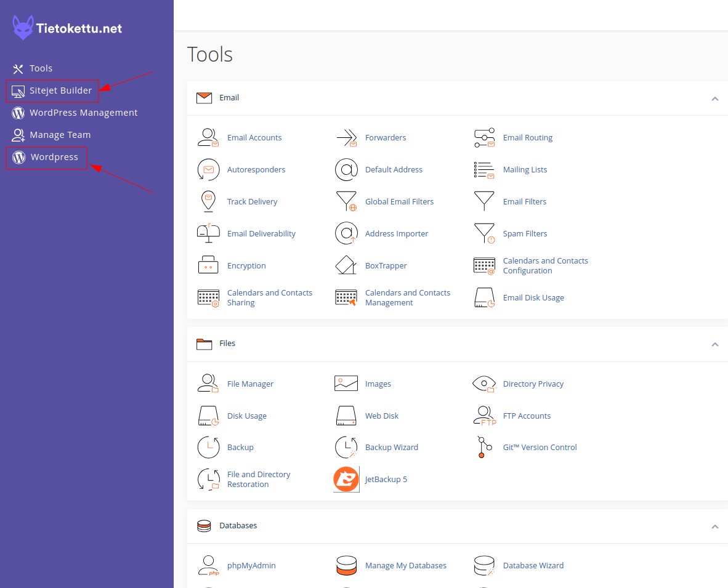Select the Git Version Control icon
Viewport: 728px width, 588px height.
(484, 447)
